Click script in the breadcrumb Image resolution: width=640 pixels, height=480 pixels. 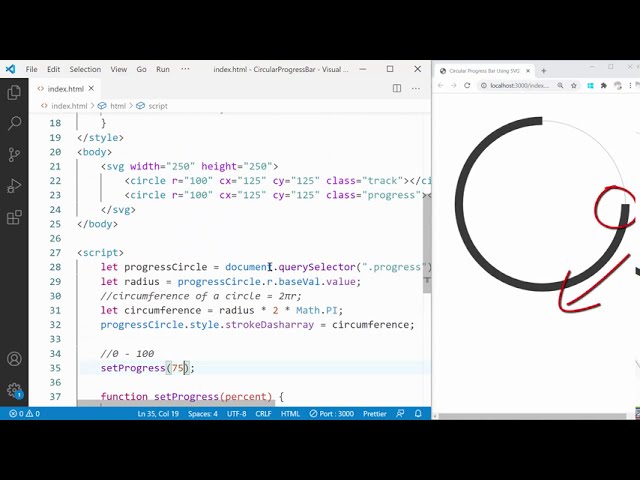click(x=158, y=106)
